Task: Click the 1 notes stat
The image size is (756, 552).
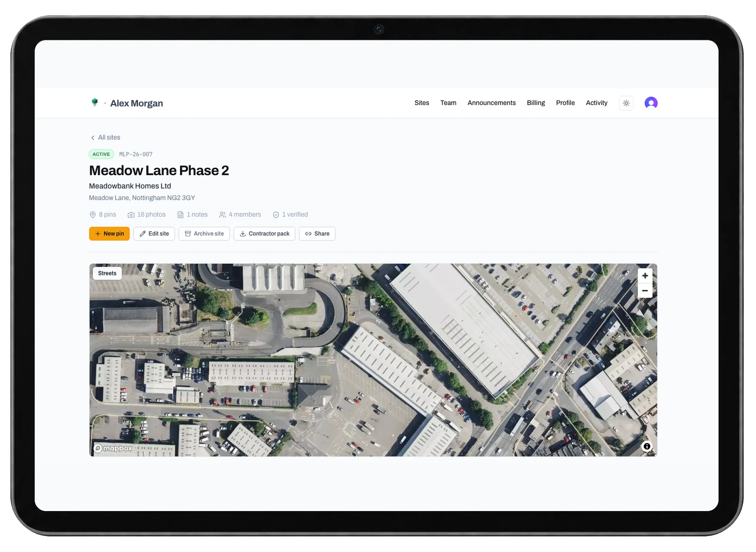Action: point(192,215)
